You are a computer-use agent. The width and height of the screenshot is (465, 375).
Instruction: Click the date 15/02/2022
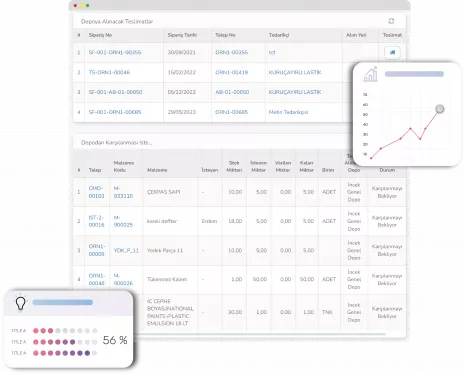[182, 72]
